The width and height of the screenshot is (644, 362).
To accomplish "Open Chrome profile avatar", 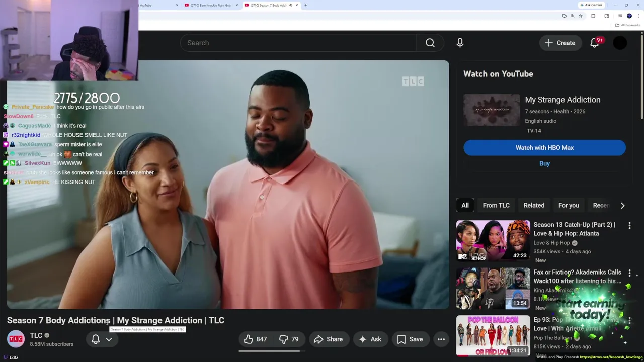I will pyautogui.click(x=629, y=16).
